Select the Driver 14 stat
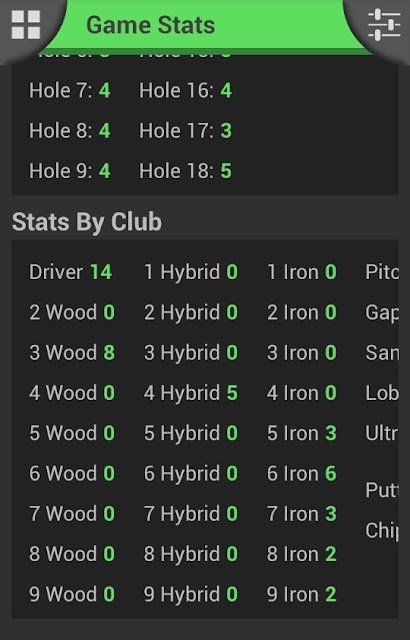The height and width of the screenshot is (640, 410). tap(71, 272)
